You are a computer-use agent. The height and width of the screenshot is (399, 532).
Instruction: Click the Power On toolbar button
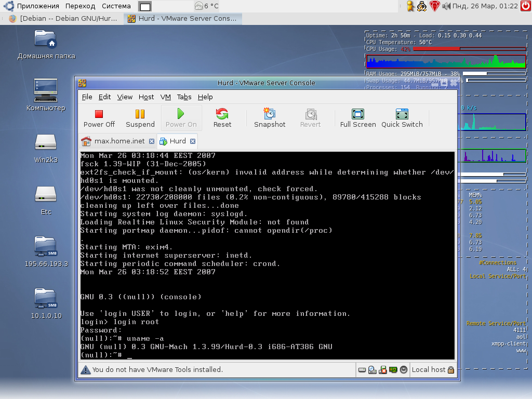[181, 118]
